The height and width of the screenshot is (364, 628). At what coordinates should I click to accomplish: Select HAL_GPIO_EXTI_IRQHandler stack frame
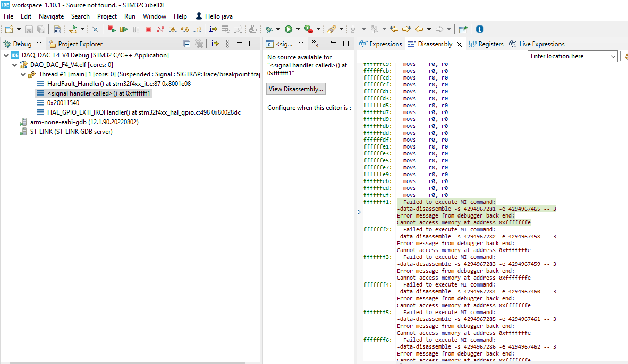143,112
